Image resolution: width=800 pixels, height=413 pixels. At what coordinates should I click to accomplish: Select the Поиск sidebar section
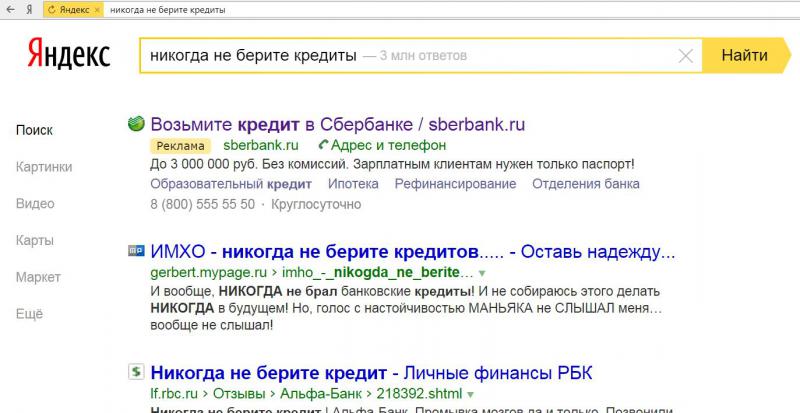34,130
